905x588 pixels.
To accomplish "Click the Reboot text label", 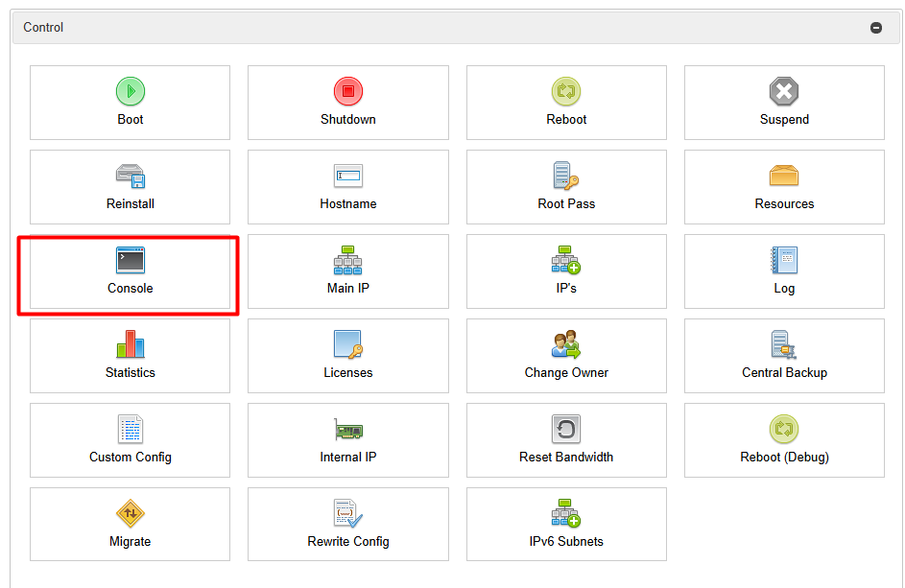I will click(566, 120).
